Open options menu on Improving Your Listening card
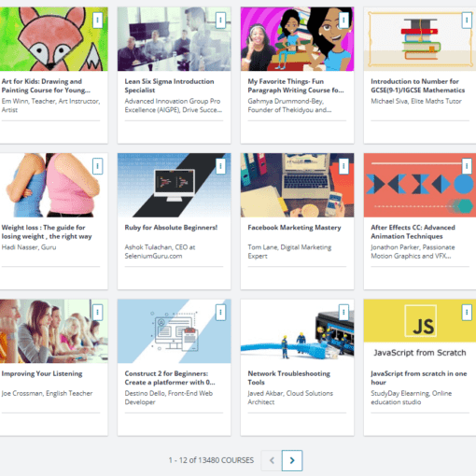This screenshot has height=476, width=476. [x=97, y=312]
